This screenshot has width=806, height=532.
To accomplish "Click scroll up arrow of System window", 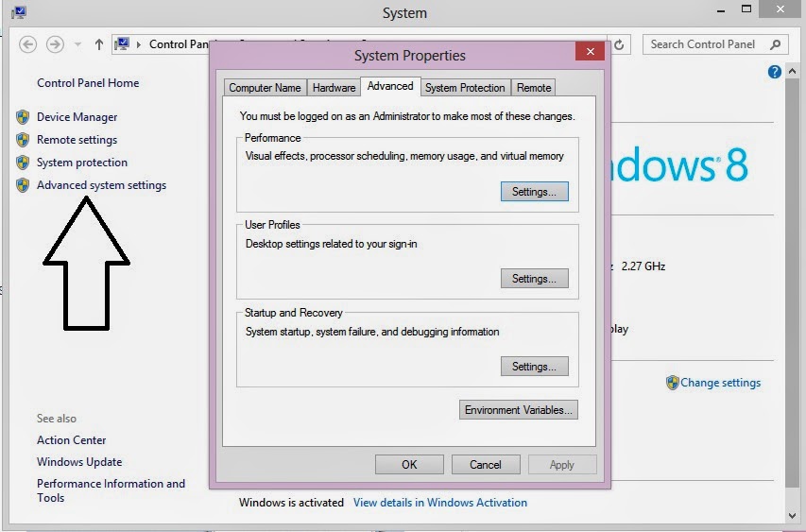I will pos(792,72).
